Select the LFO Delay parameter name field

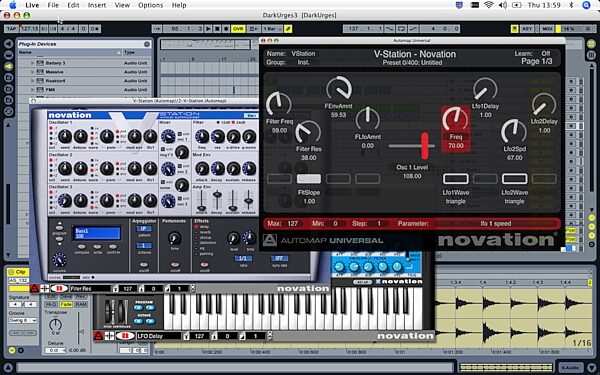[159, 336]
